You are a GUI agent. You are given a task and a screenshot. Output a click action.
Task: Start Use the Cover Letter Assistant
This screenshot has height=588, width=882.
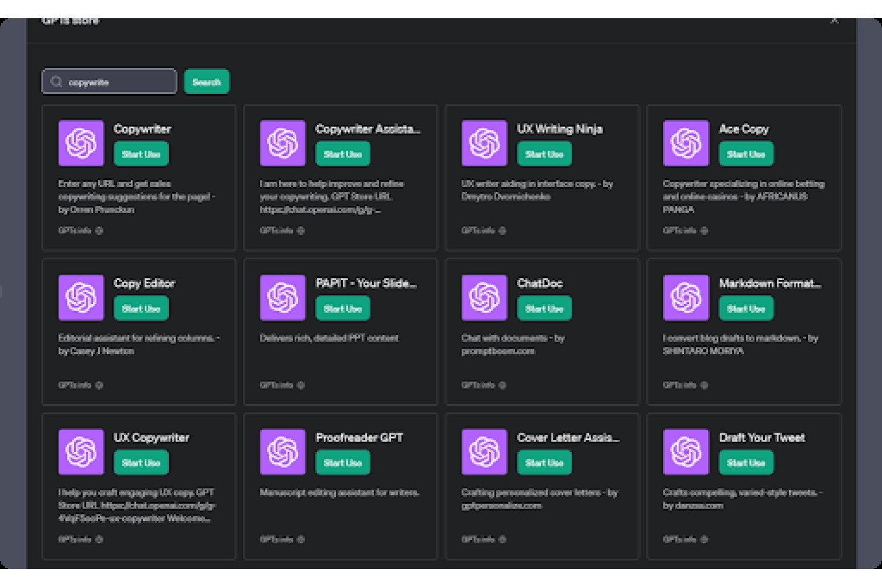point(544,463)
